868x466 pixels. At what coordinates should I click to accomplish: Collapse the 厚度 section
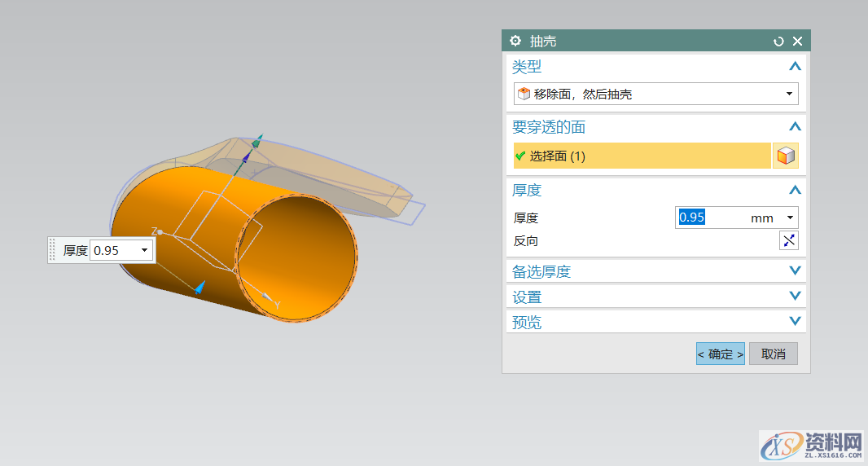pos(795,190)
